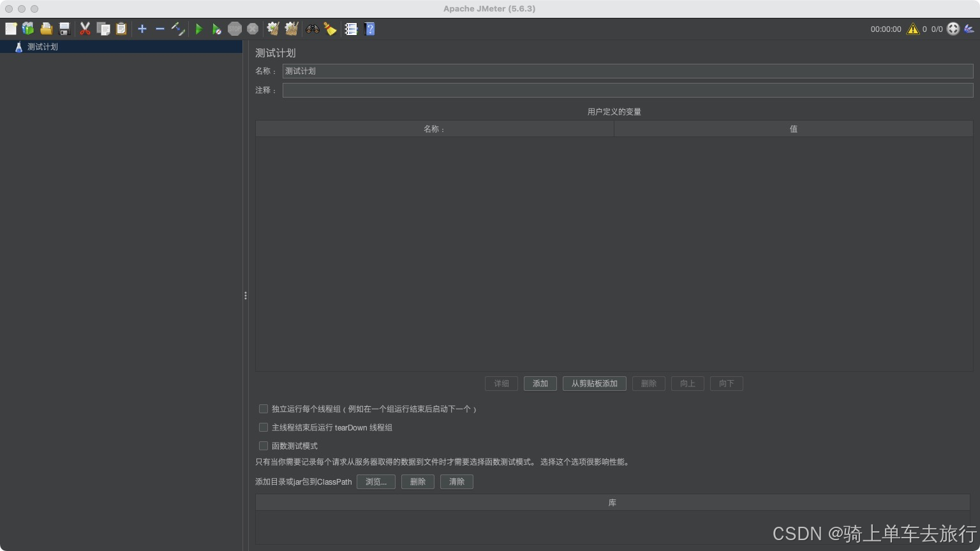This screenshot has height=551, width=980.
Task: Check the 函数测试模式 checkbox
Action: pos(263,446)
